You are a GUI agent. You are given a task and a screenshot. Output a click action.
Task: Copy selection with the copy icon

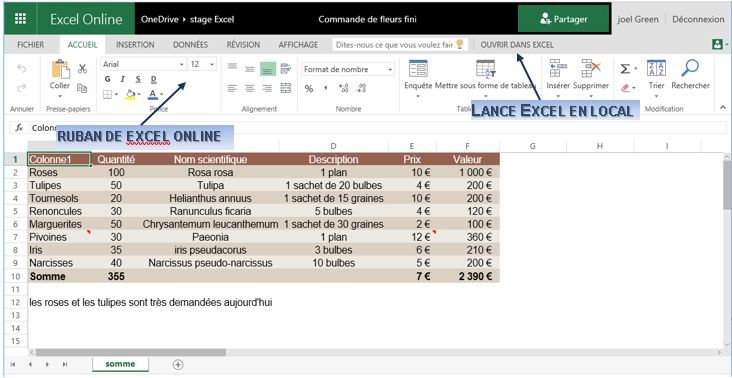click(82, 88)
